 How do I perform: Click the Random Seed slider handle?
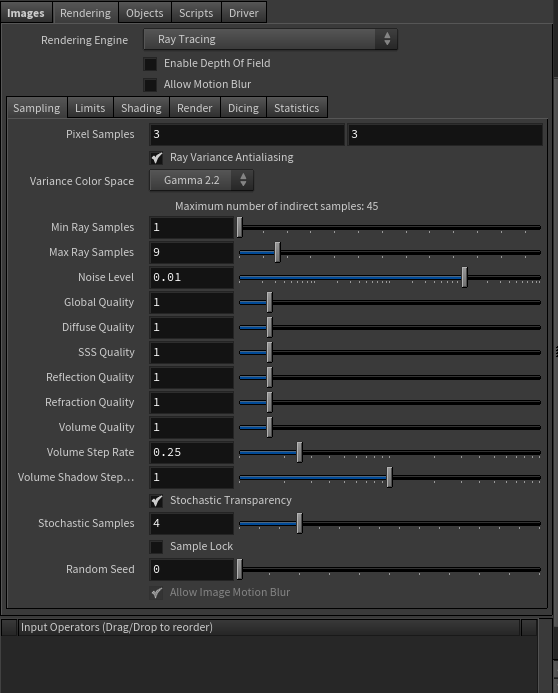pyautogui.click(x=239, y=569)
